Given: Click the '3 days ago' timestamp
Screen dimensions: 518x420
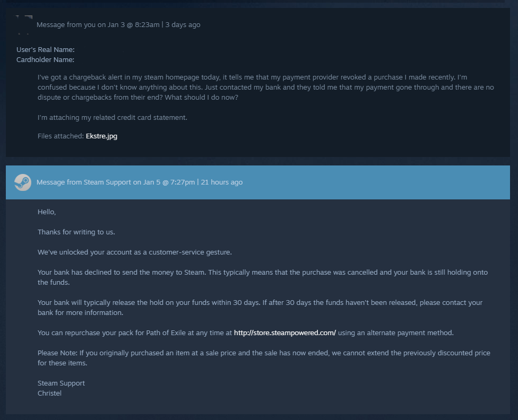Looking at the screenshot, I should [x=183, y=25].
